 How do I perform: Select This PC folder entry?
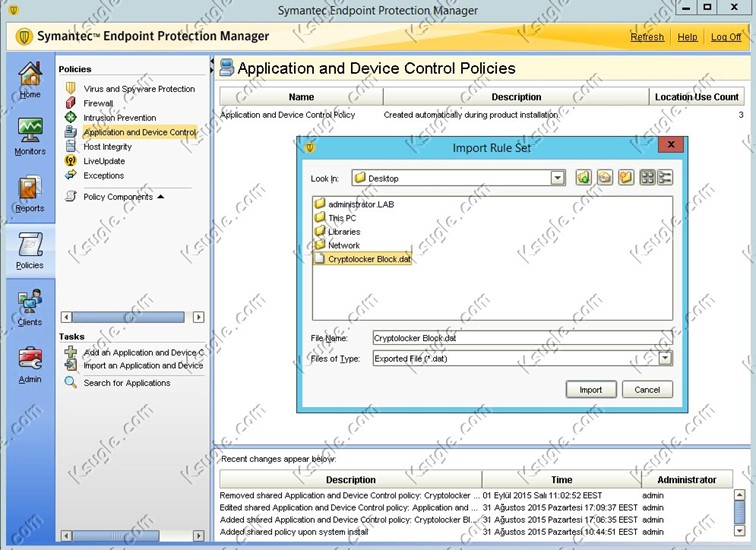click(x=336, y=218)
